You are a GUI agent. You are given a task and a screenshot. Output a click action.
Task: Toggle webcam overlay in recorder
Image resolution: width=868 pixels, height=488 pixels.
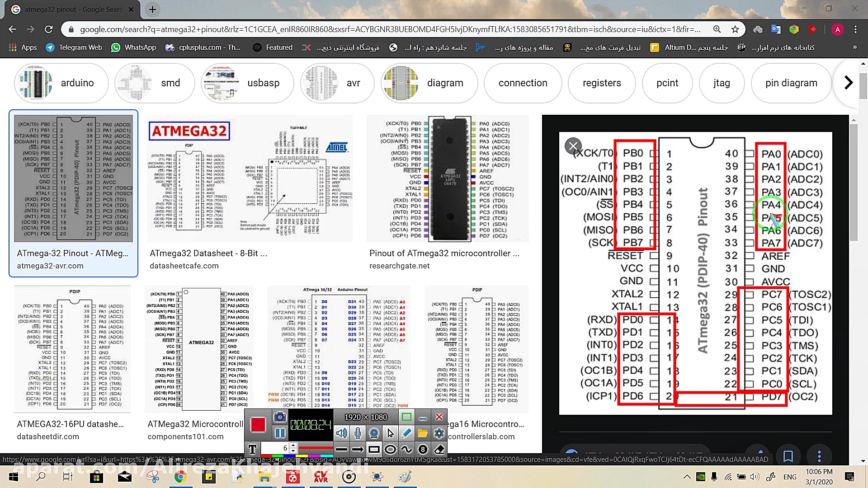(x=374, y=433)
